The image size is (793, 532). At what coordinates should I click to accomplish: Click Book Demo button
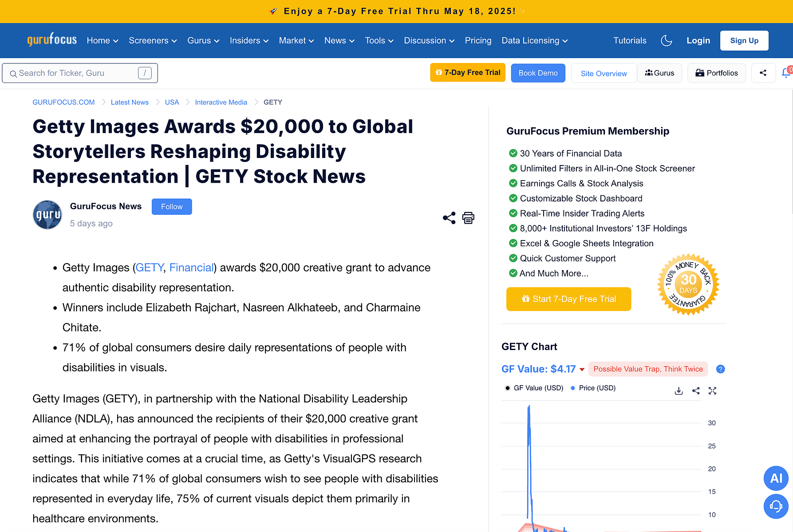(x=538, y=73)
